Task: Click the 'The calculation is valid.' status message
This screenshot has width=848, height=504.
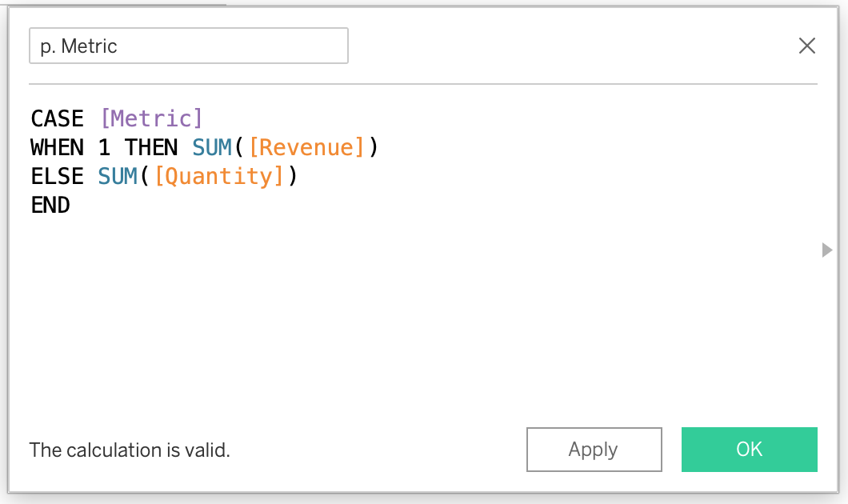Action: coord(130,450)
